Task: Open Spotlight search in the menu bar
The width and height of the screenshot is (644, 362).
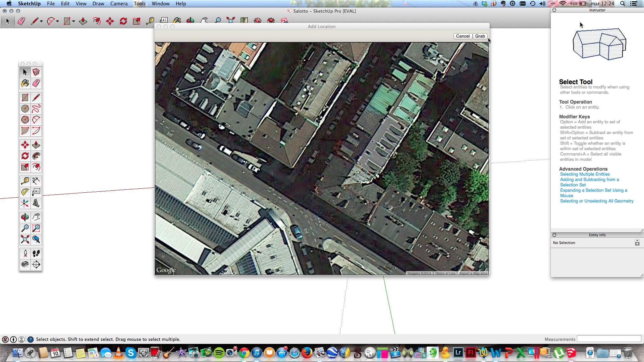Action: click(623, 4)
